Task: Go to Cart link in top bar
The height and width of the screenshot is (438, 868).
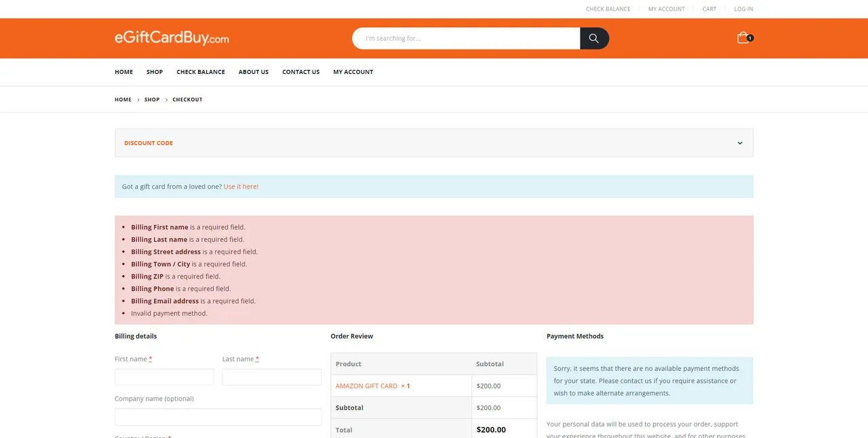Action: [x=709, y=9]
